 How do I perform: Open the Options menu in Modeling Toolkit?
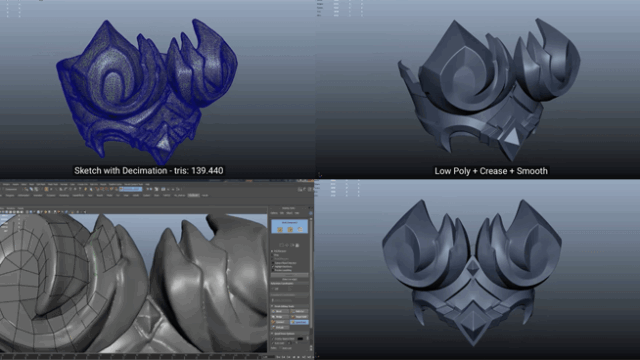pos(274,213)
